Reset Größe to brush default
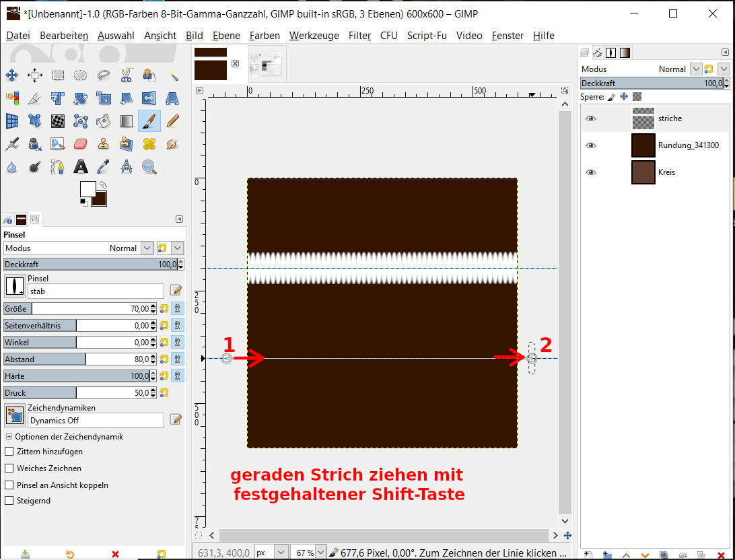The image size is (735, 560). 164,309
